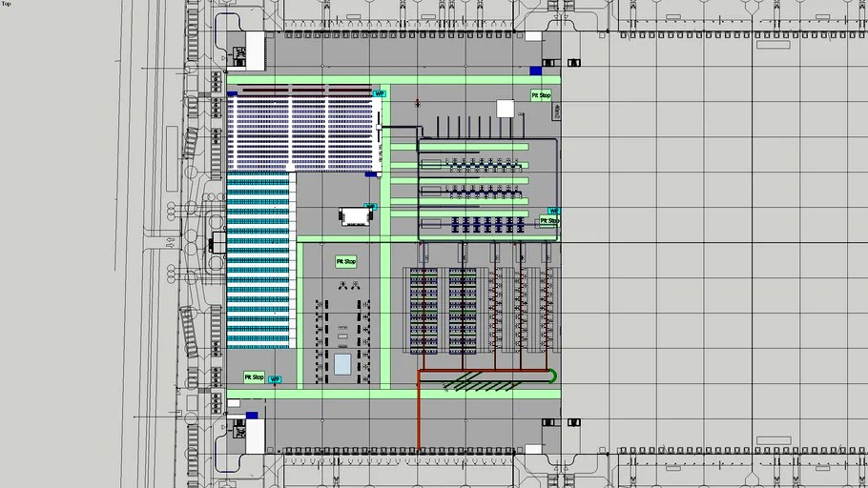Click the white building in the bottom-left corner
Viewport: 868px width, 488px height.
pyautogui.click(x=255, y=437)
